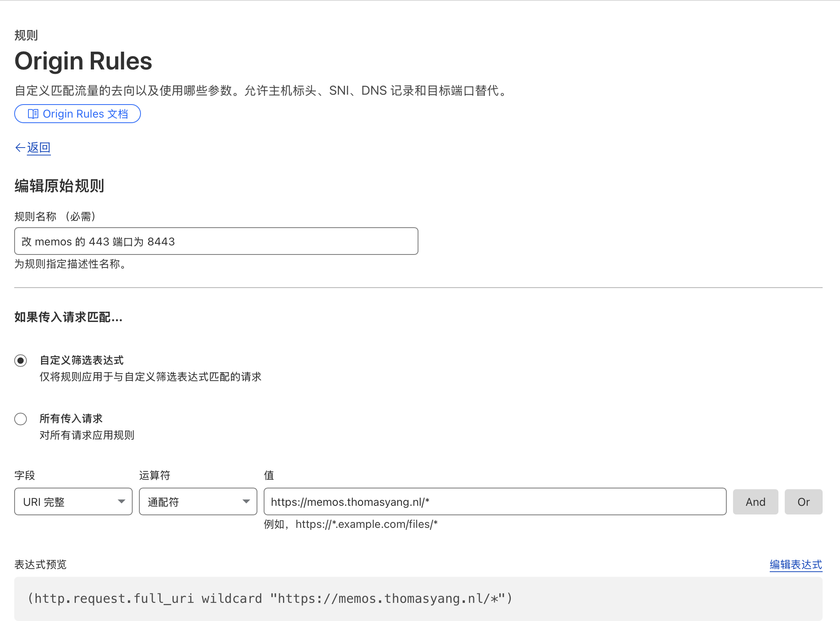Viewport: 840px width, 621px height.
Task: Click the 规则 breadcrumb label
Action: coord(26,36)
